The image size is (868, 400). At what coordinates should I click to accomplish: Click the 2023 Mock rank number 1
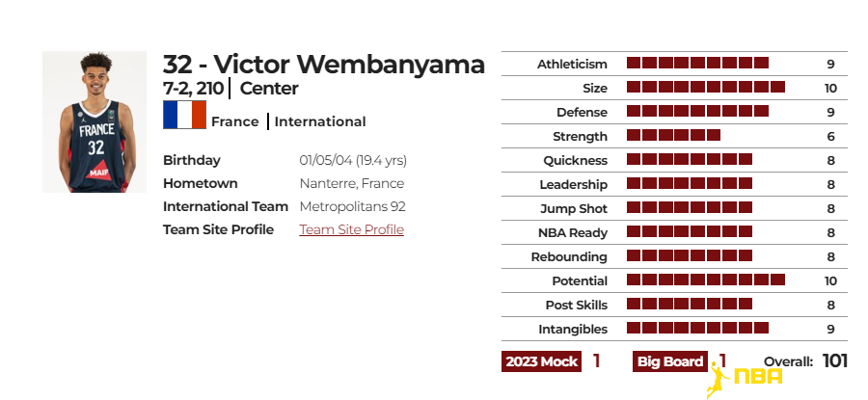click(x=596, y=360)
